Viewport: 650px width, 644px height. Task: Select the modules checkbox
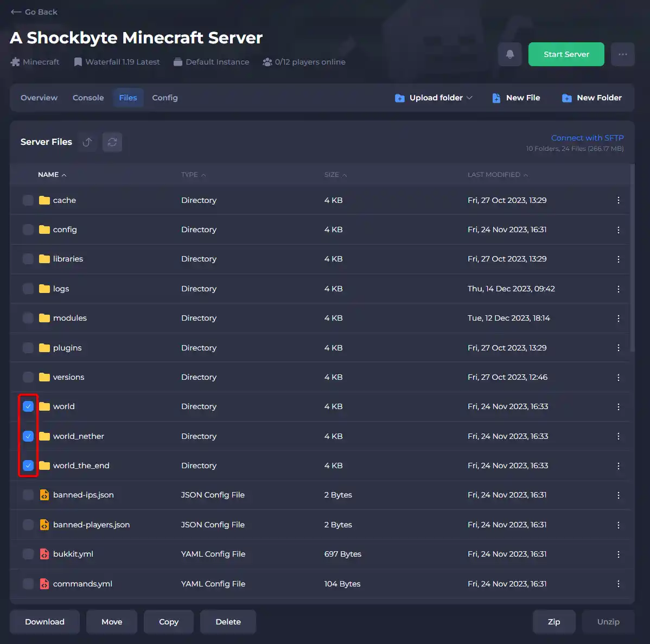click(28, 318)
